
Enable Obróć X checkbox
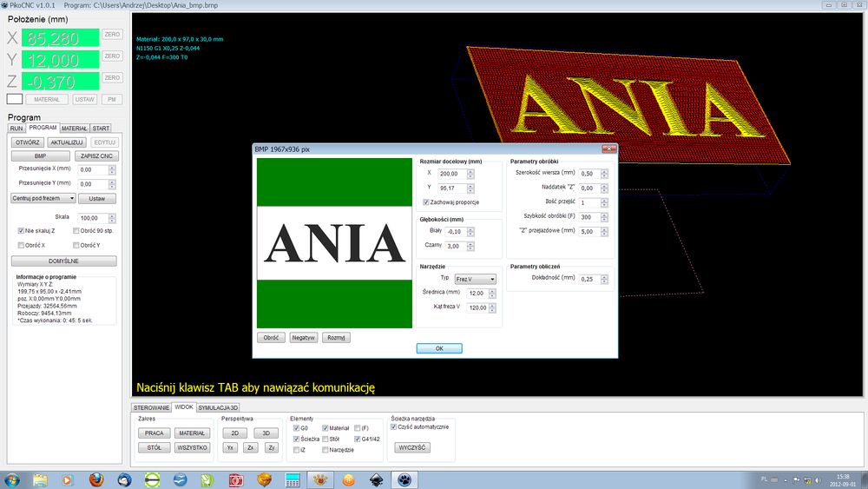point(21,245)
